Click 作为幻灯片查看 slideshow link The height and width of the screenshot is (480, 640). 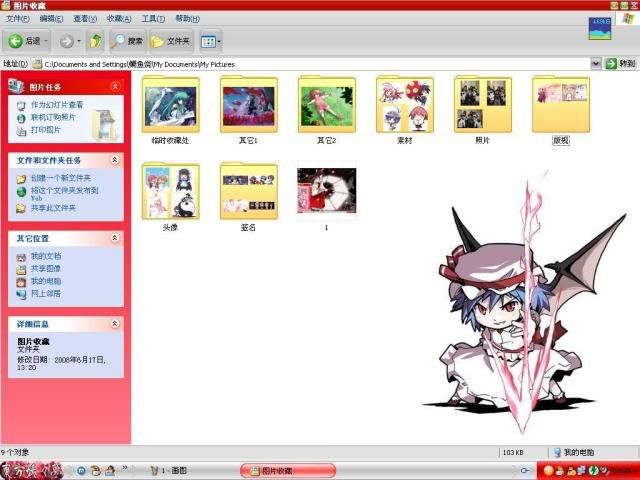click(57, 105)
